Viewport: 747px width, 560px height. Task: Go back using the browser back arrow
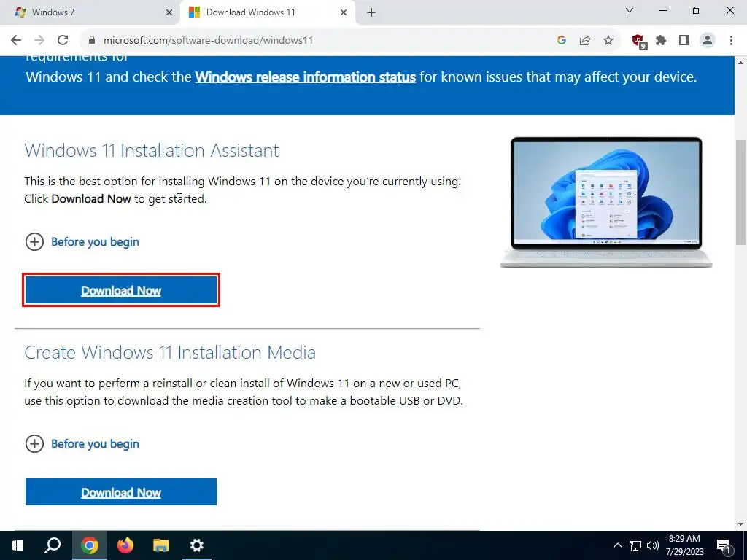pyautogui.click(x=16, y=40)
